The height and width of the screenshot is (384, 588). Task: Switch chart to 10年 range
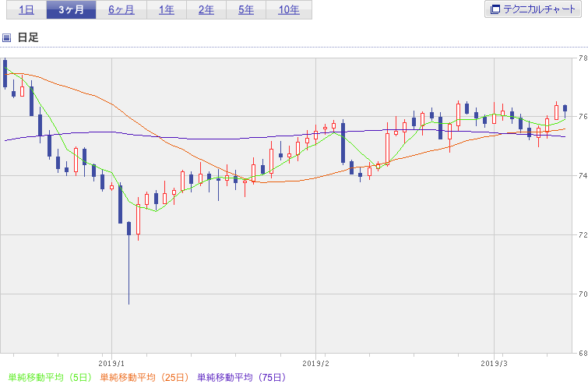tap(289, 10)
